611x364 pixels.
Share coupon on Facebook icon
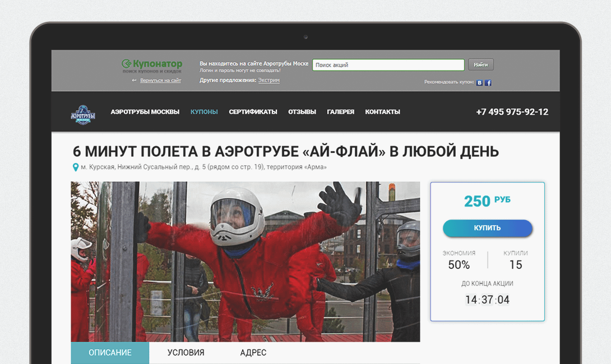coord(488,82)
